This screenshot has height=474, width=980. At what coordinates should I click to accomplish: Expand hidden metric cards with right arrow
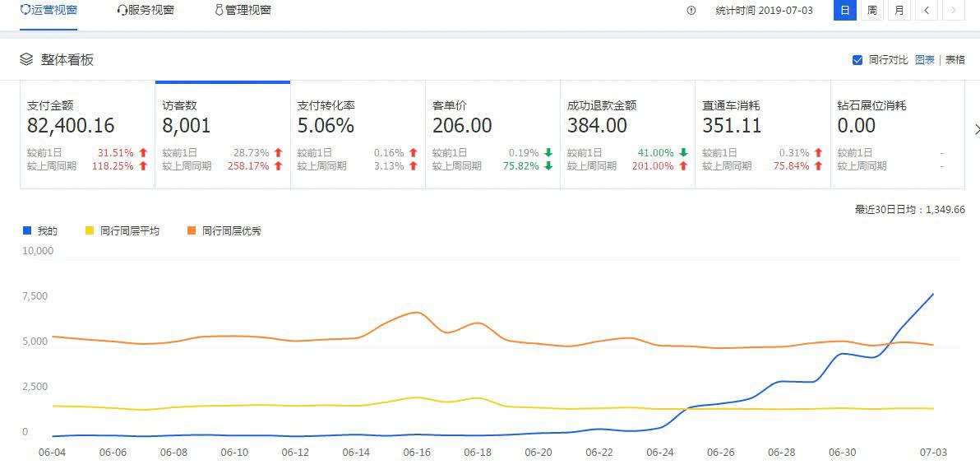(976, 129)
